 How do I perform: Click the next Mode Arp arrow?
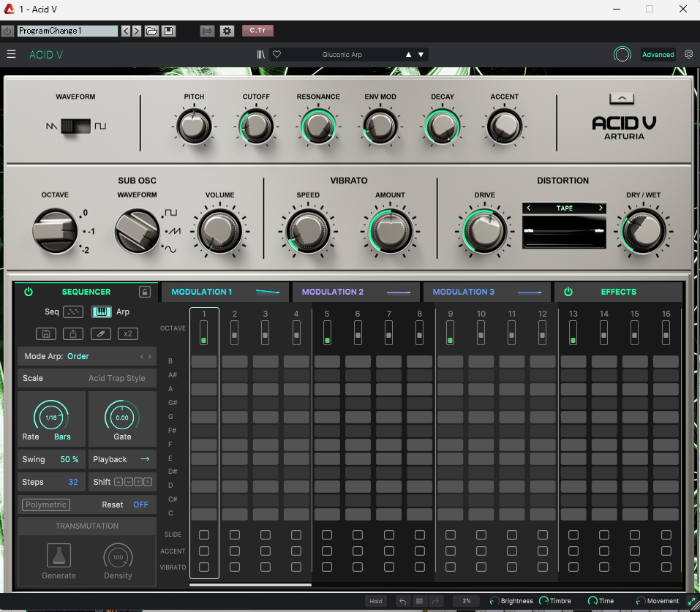point(150,356)
